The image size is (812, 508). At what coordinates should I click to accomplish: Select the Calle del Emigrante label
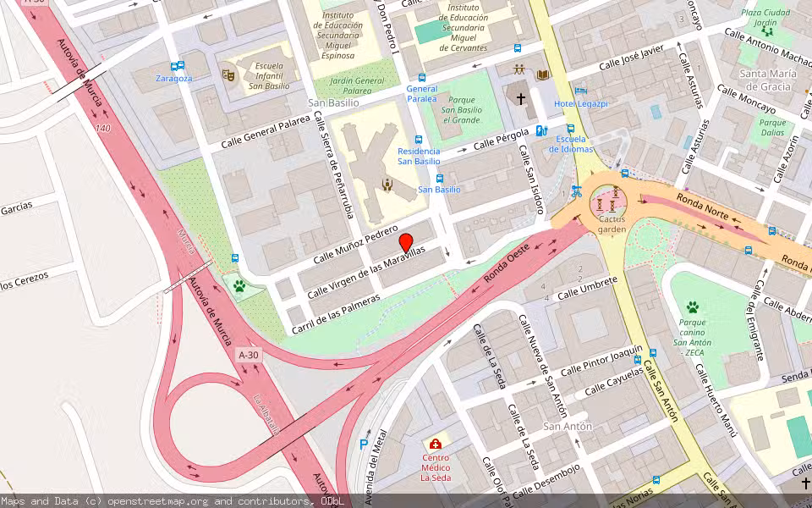tap(755, 320)
